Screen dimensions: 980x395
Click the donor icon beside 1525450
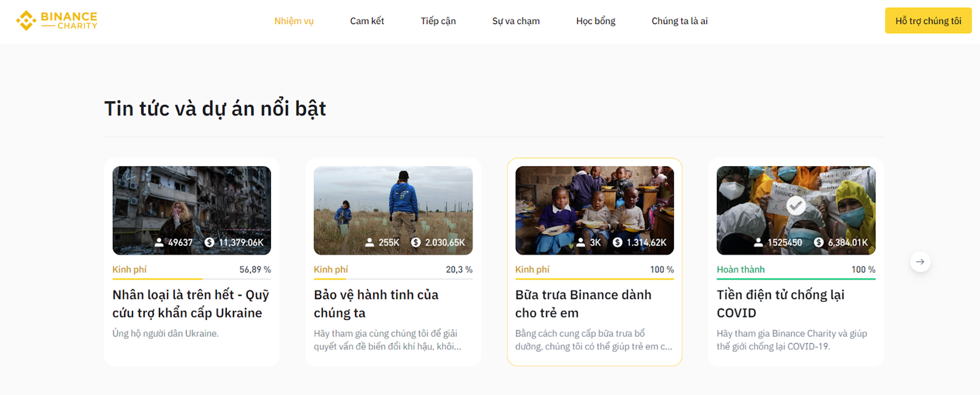pyautogui.click(x=758, y=242)
